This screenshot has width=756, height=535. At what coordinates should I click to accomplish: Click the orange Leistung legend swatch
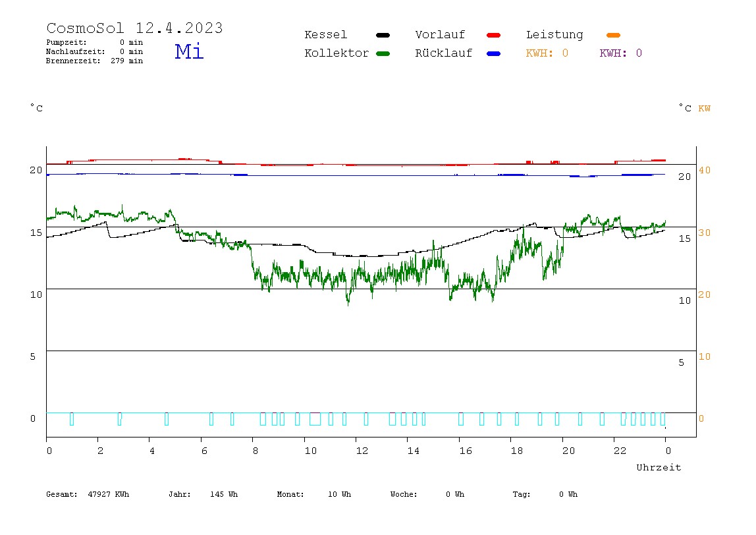point(613,35)
